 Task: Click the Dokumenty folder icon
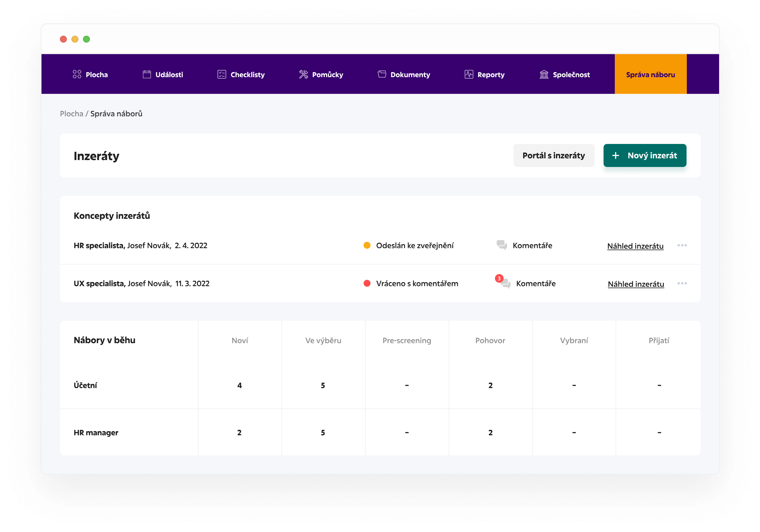pos(382,75)
